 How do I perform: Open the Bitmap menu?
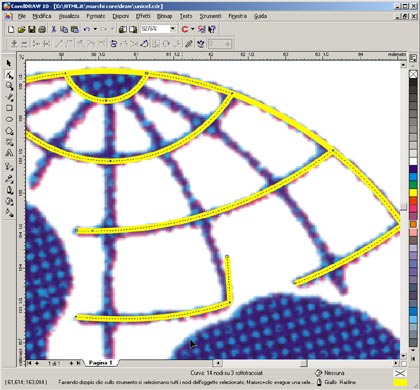164,16
